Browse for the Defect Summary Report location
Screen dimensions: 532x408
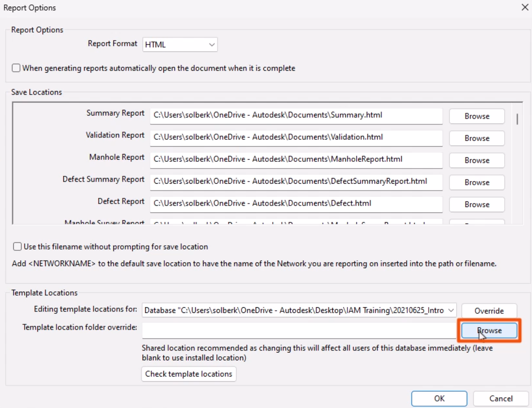(x=477, y=182)
